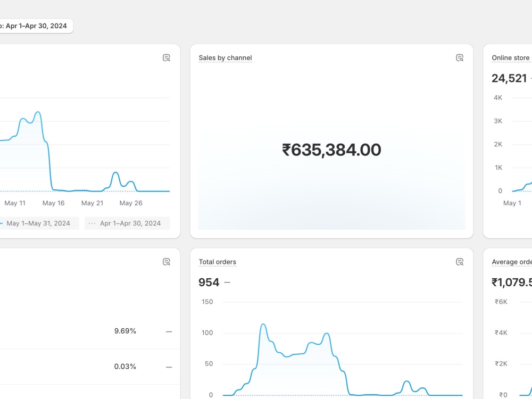Screen dimensions: 532x399
Task: Click the Sales by channel title
Action: pos(225,57)
